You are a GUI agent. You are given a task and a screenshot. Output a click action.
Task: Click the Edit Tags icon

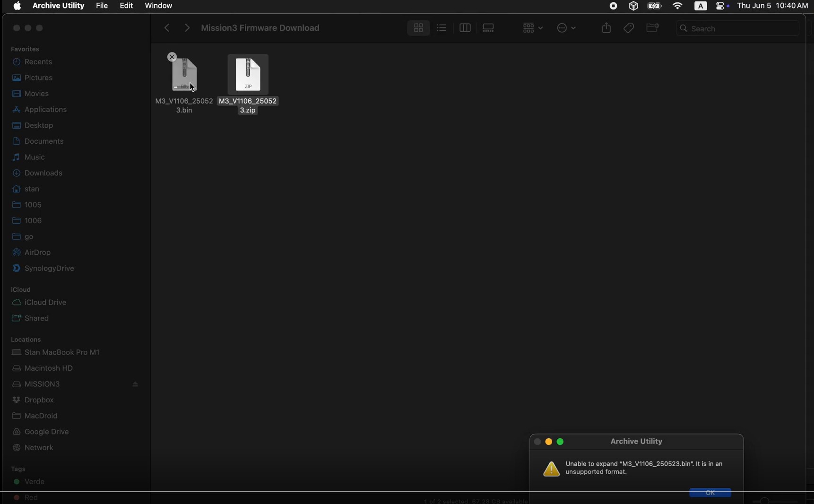[x=629, y=28]
